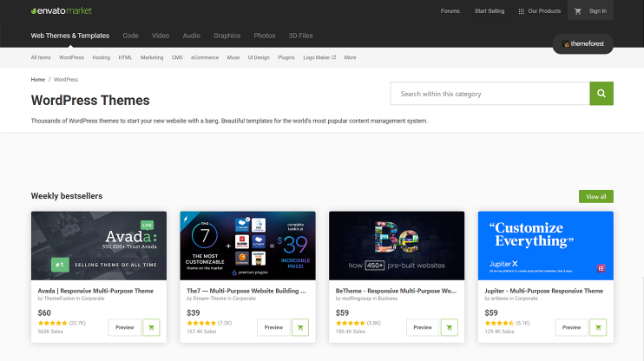Preview Jupiter theme
Viewport: 644px width, 361px height.
click(571, 327)
